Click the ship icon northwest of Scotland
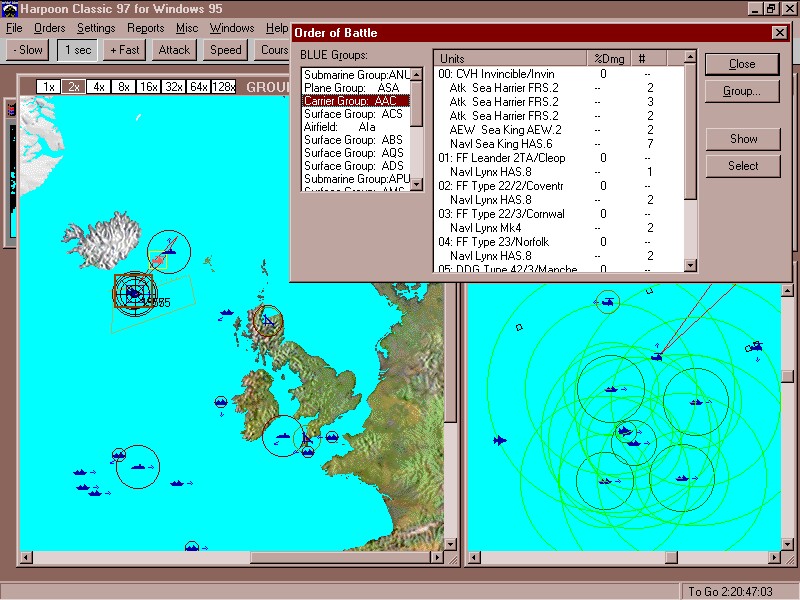The width and height of the screenshot is (800, 600). coord(227,312)
